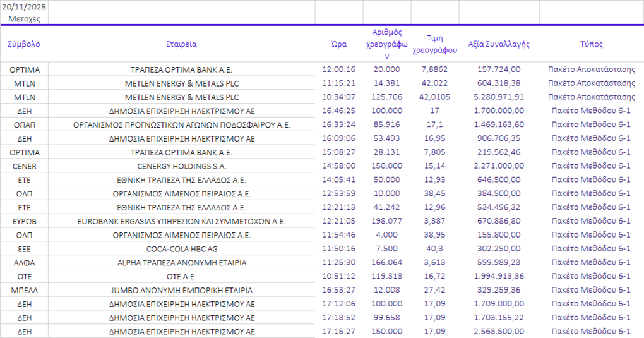Viewport: 644px width, 338px height.
Task: Select the ALPHA ΤΡΑΠΕΖΑ ΑΝΩΝΥΜΗ ΕΤΑΙΡΙΑ cell
Action: point(181,263)
